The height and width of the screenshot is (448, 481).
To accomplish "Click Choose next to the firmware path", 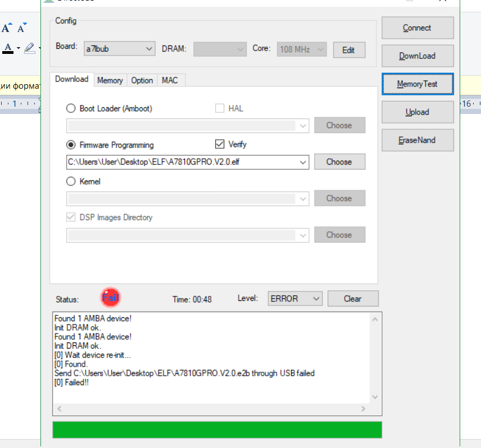I will click(x=339, y=162).
